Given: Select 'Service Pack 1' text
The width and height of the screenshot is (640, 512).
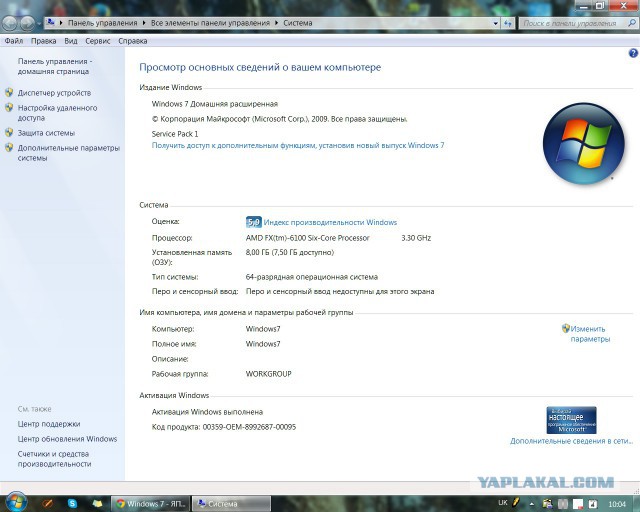Looking at the screenshot, I should [175, 134].
